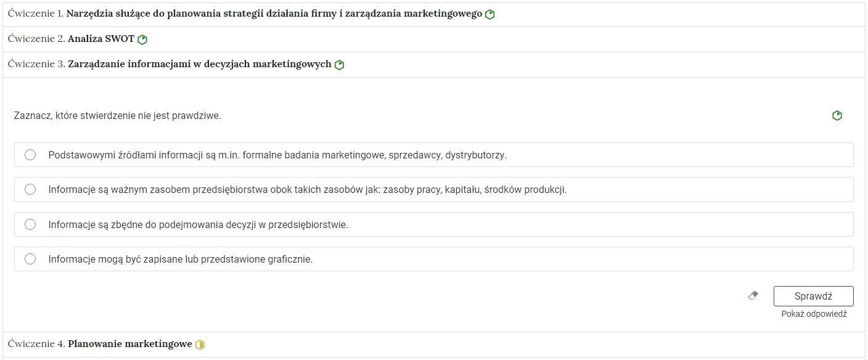Click the answer row about informacje zapisane lub graficzne
The width and height of the screenshot is (868, 360).
[370, 259]
